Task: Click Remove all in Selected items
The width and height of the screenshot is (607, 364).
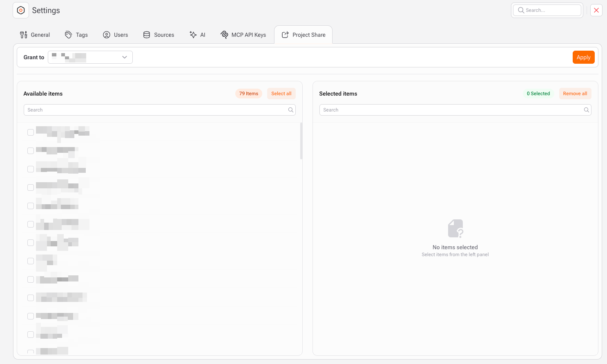Action: (575, 94)
